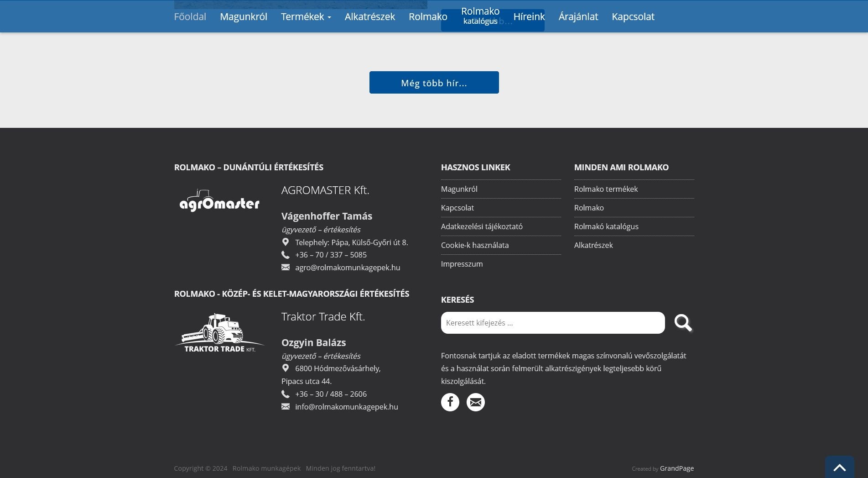Click the search magnifier icon
This screenshot has width=868, height=478.
coord(683,323)
